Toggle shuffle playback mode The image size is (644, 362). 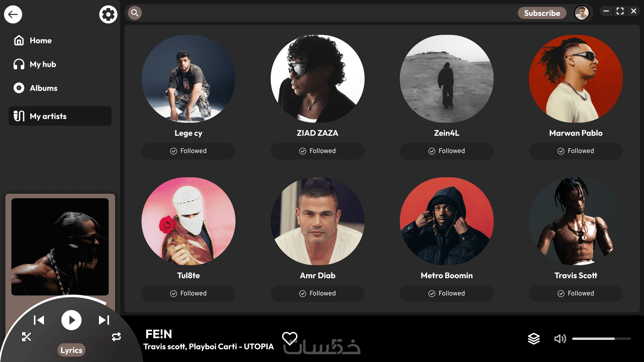26,337
